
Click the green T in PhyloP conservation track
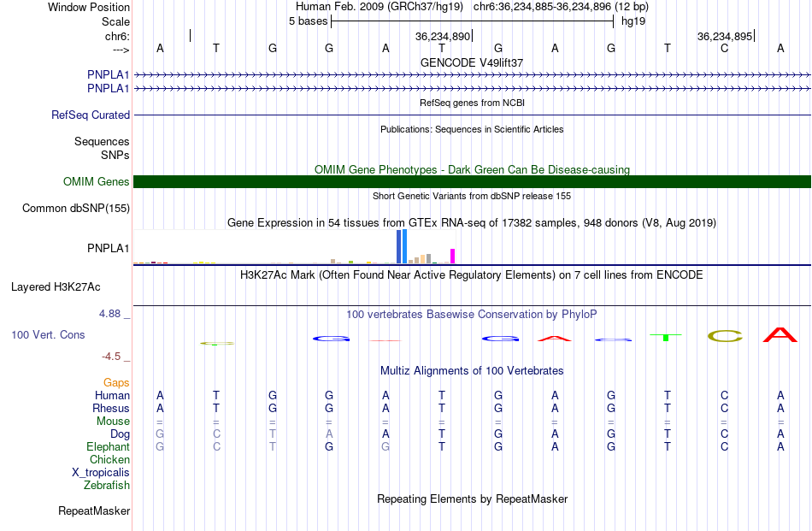tap(667, 337)
